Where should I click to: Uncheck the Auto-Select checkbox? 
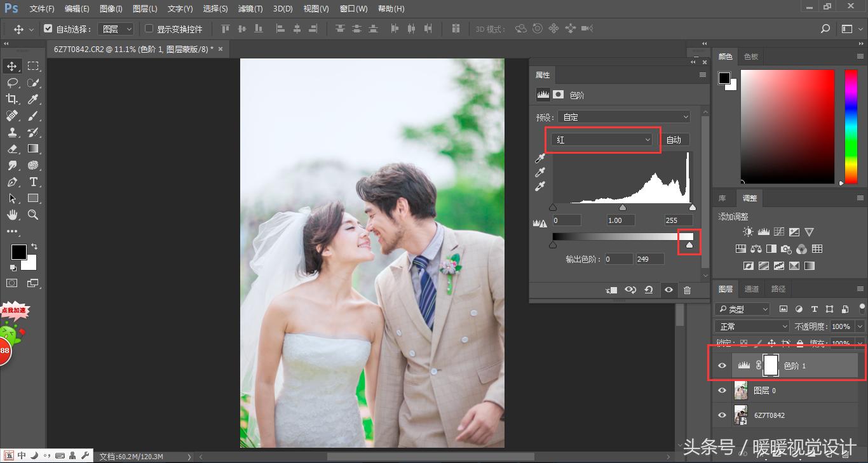48,29
